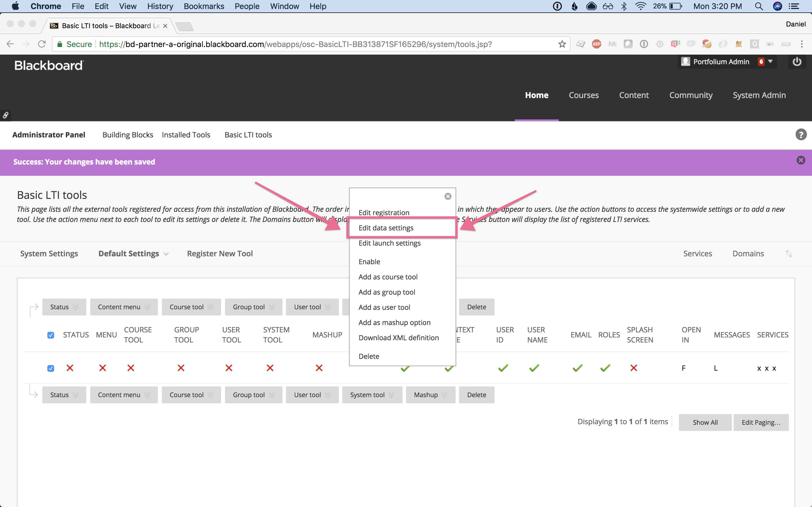Switch to the System Admin tab

point(759,95)
